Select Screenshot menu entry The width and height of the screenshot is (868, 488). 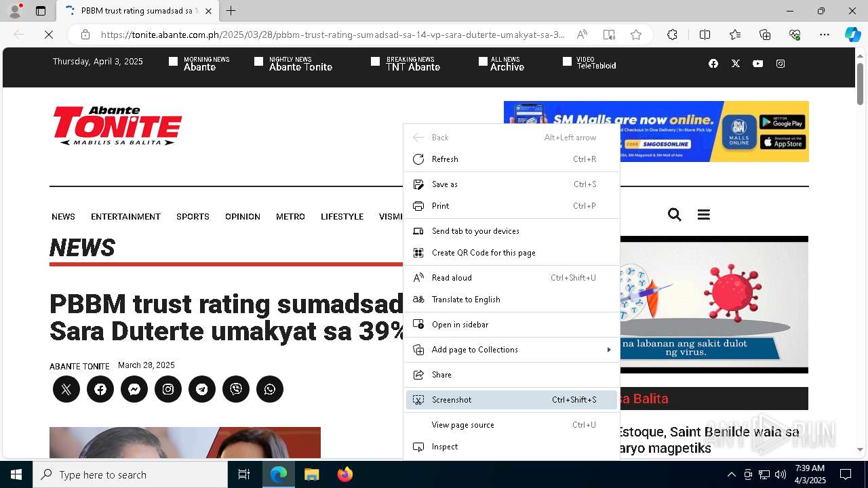tap(511, 400)
